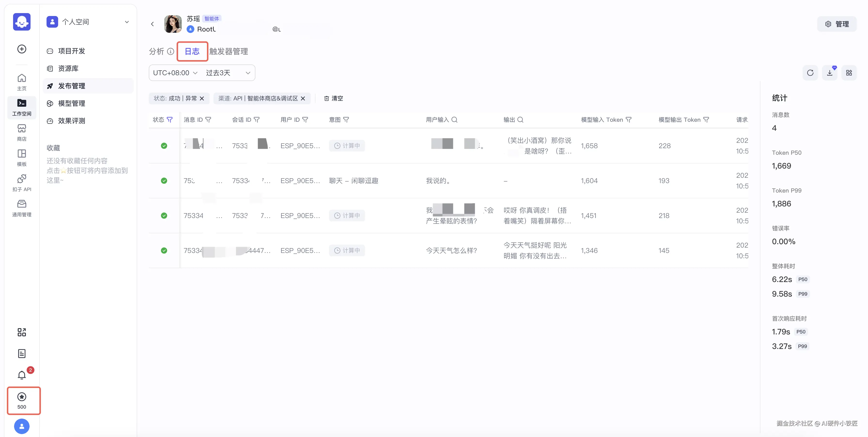This screenshot has width=868, height=437.
Task: Click the create plus icon in sidebar
Action: [22, 49]
